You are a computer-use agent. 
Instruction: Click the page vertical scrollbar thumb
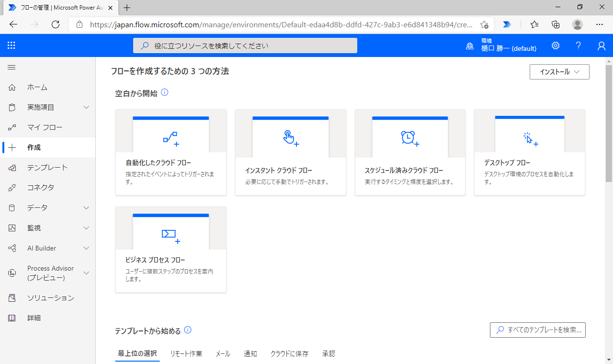[x=609, y=124]
